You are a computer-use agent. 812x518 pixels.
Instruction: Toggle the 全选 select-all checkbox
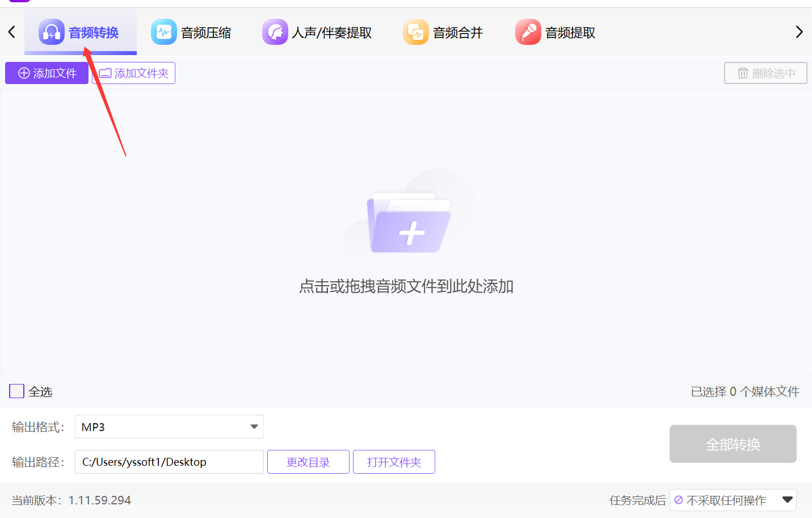(17, 391)
